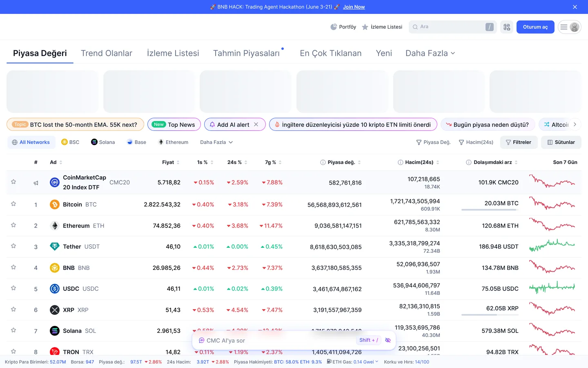Screen dimensions: 588x368
Task: Open Portföy from header
Action: coord(343,27)
